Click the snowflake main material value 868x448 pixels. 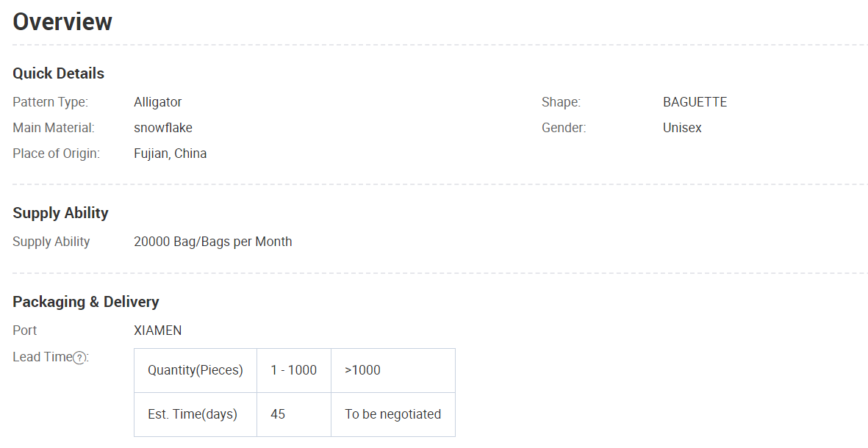point(163,128)
